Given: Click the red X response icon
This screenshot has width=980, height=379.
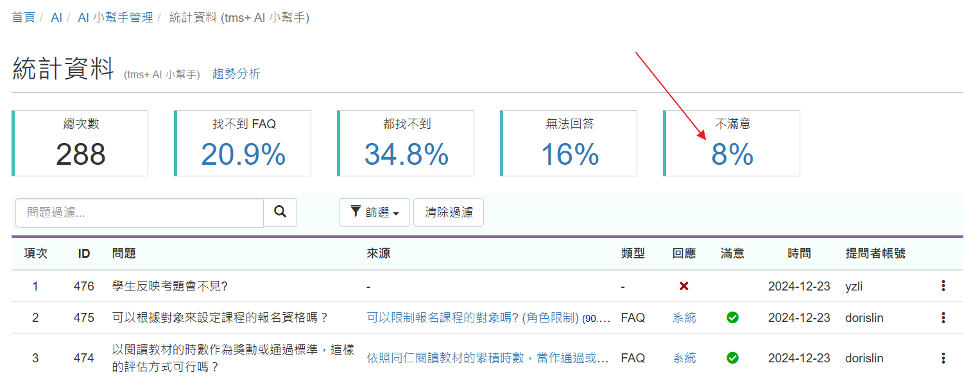Looking at the screenshot, I should coord(683,286).
